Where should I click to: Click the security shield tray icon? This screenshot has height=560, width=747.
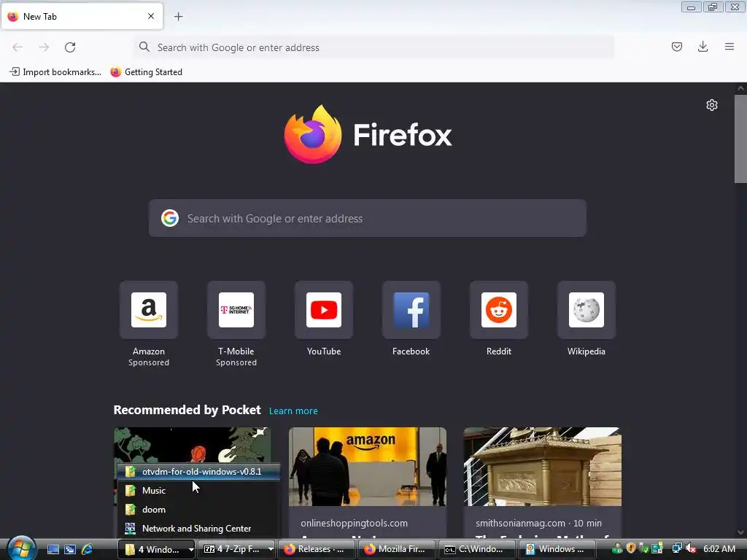coord(631,549)
